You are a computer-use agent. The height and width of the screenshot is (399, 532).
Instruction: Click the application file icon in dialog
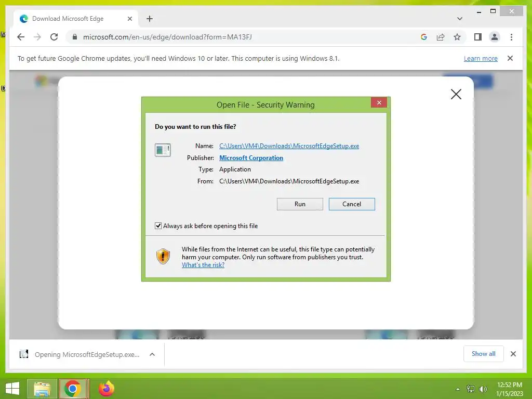click(163, 150)
